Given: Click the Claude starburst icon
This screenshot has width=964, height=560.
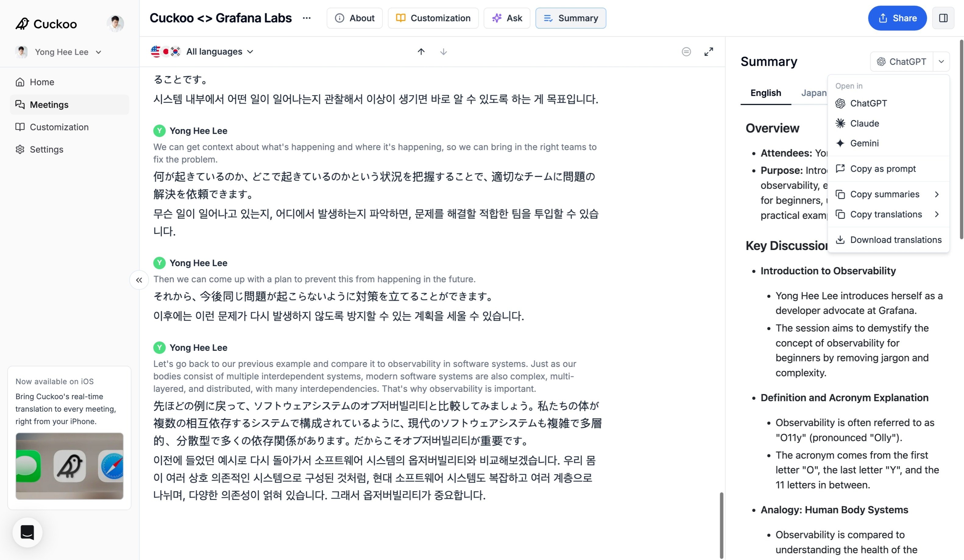Looking at the screenshot, I should 840,123.
